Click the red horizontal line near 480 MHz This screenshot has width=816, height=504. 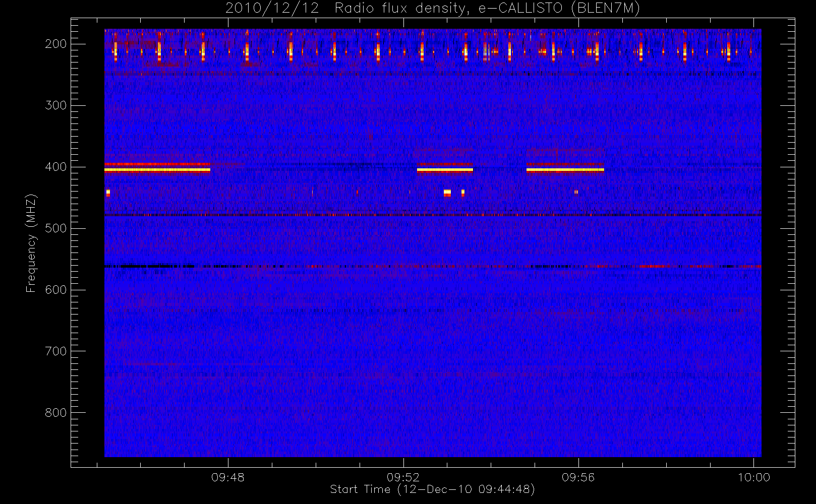coord(433,215)
